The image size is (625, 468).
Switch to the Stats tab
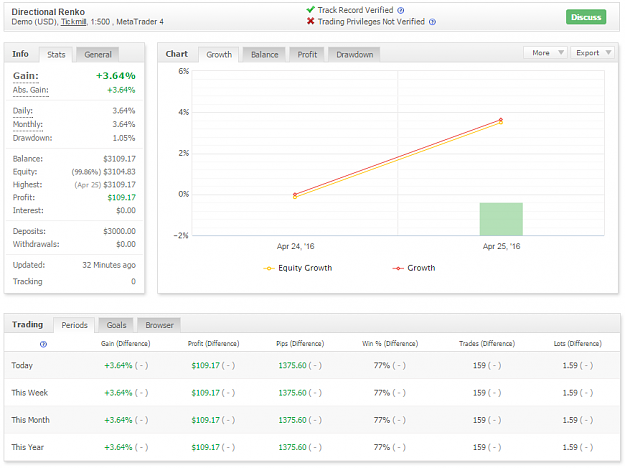point(56,55)
